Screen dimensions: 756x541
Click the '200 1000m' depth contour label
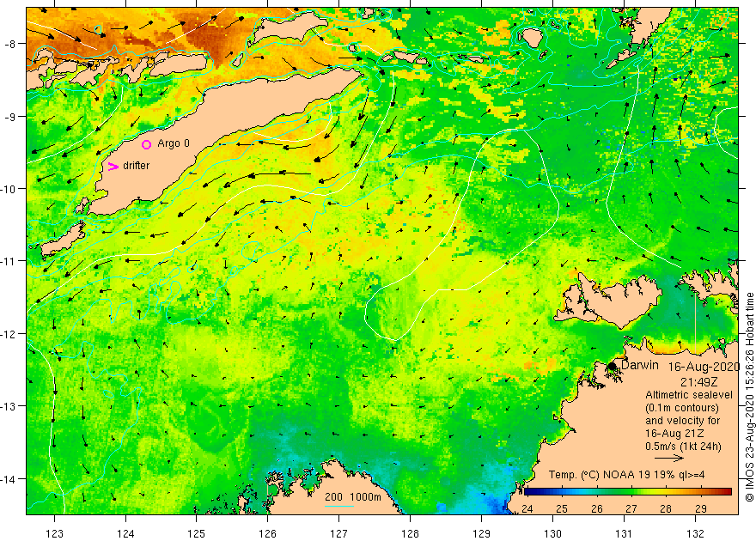[353, 497]
